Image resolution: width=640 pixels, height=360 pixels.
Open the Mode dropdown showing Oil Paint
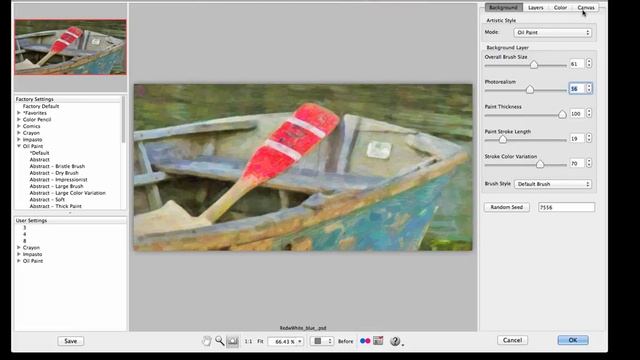click(x=553, y=32)
